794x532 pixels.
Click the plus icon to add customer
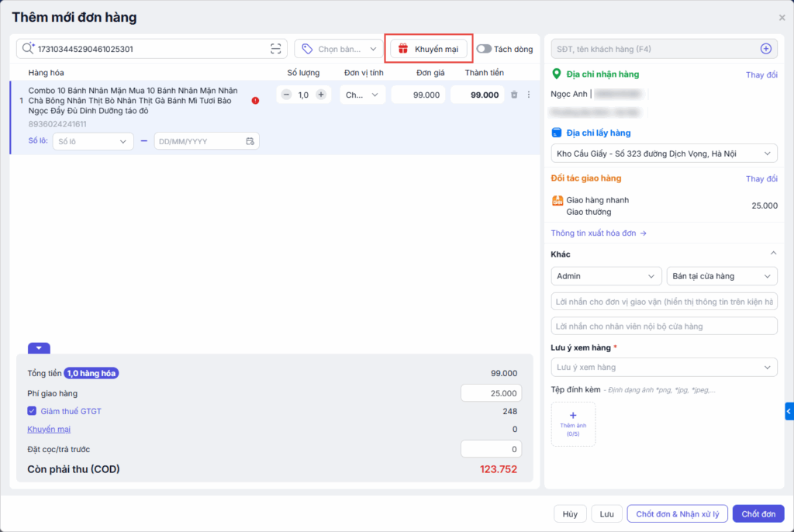click(766, 49)
